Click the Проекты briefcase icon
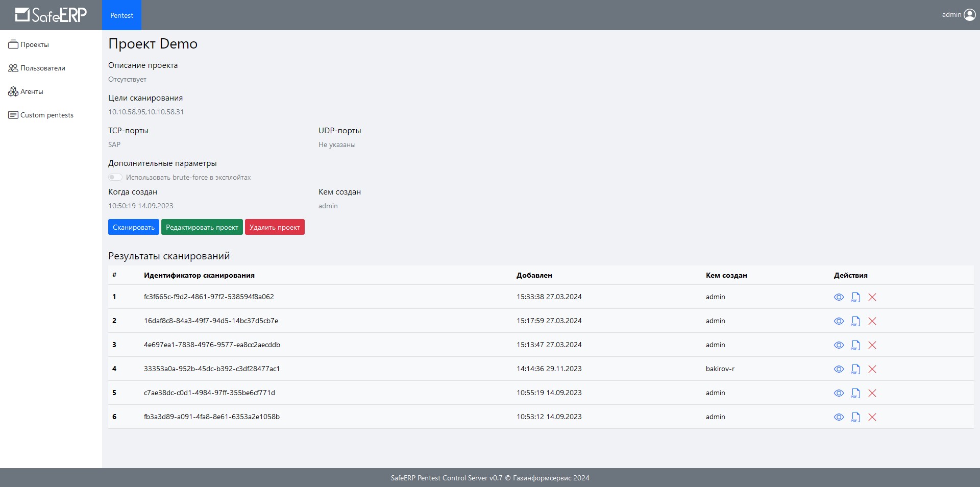980x487 pixels. pyautogui.click(x=13, y=44)
